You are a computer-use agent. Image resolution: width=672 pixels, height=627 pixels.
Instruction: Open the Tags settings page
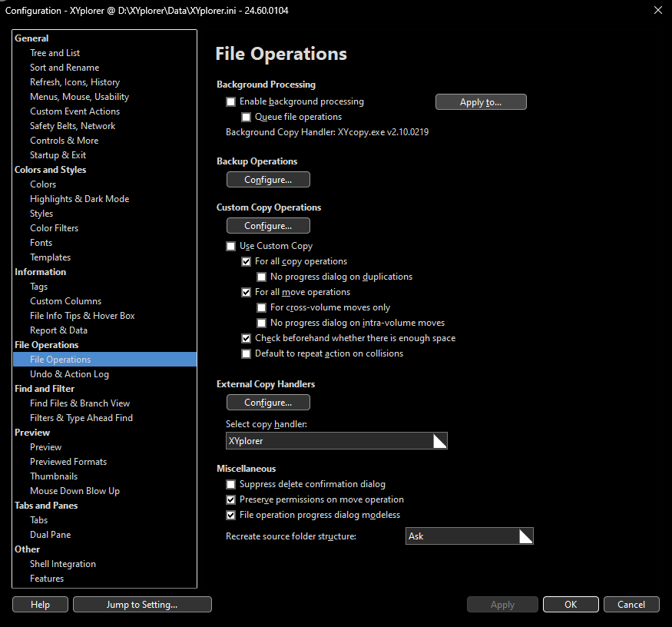pos(37,286)
